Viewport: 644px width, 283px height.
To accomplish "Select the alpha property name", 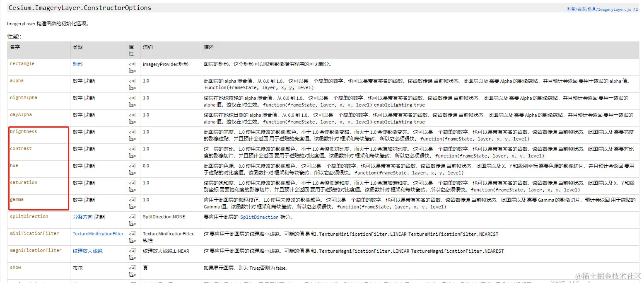I will coord(17,81).
